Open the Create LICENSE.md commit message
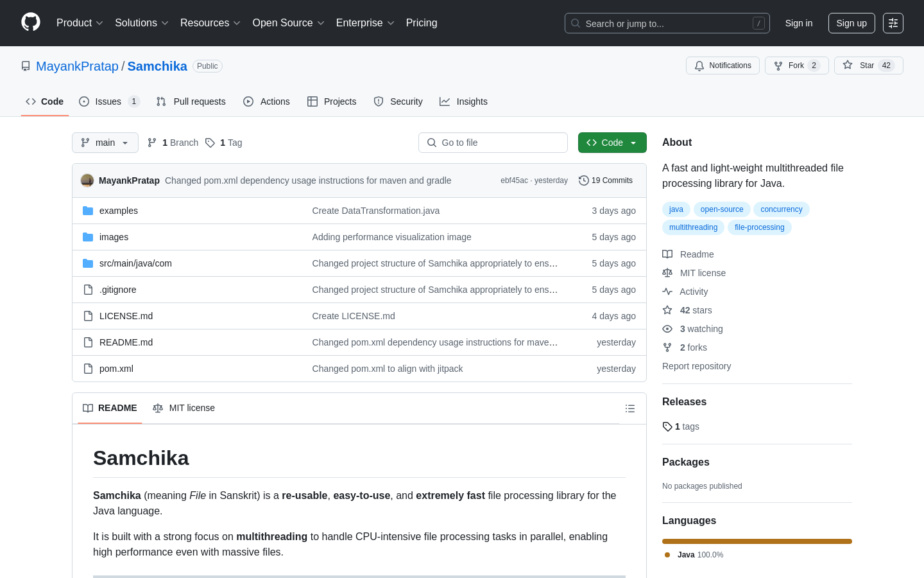Screen dimensions: 924x578 click(x=354, y=316)
